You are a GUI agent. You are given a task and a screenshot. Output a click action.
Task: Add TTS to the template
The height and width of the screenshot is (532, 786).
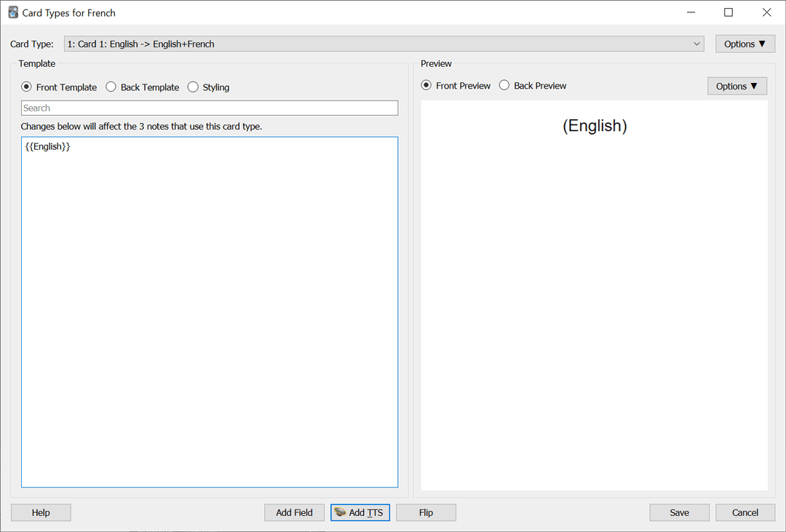pyautogui.click(x=360, y=512)
